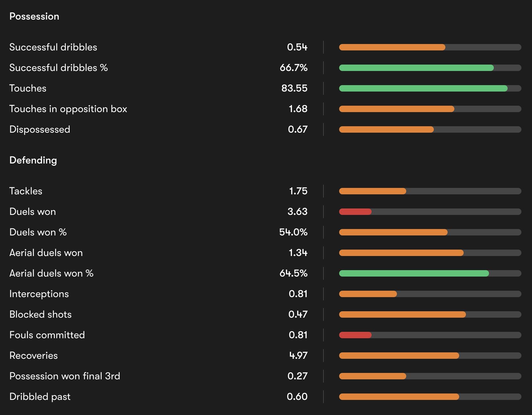
Task: Select the Duels won % value 54.0%
Action: (293, 232)
